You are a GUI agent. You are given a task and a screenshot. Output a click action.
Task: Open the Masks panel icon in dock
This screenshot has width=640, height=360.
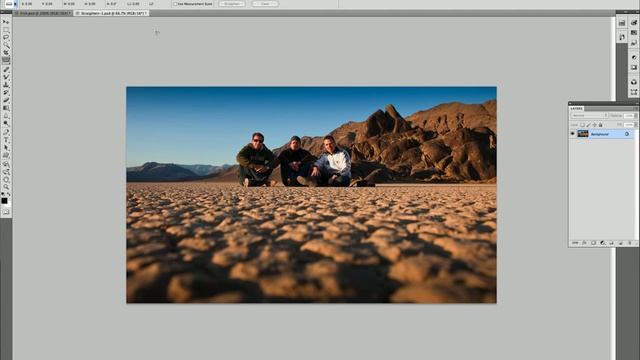pos(634,67)
